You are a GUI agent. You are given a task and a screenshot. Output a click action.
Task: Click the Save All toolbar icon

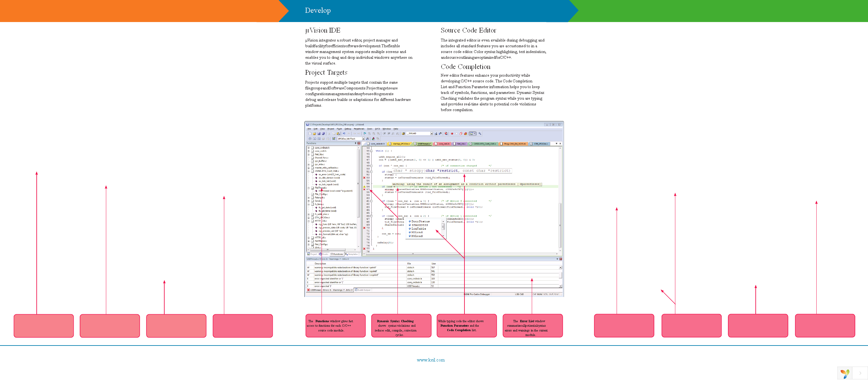tap(323, 134)
